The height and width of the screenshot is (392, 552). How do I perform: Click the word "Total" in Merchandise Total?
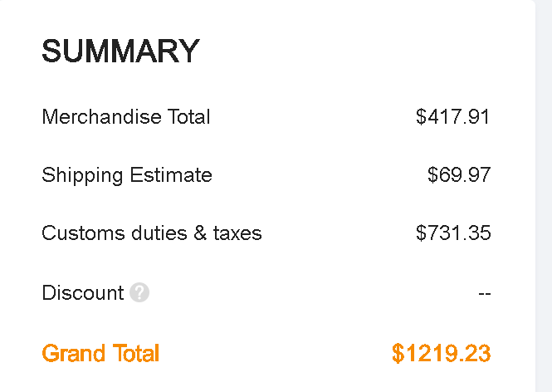(x=189, y=117)
